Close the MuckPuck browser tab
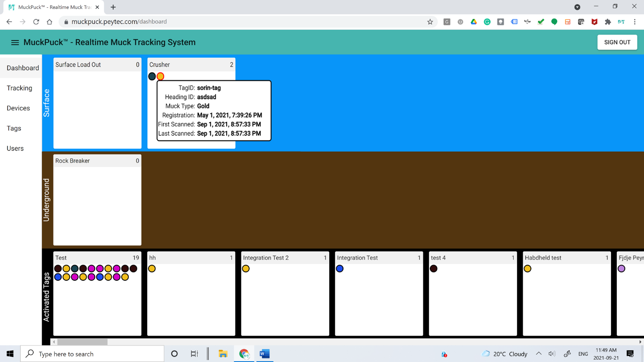Viewport: 644px width, 362px height. point(97,7)
